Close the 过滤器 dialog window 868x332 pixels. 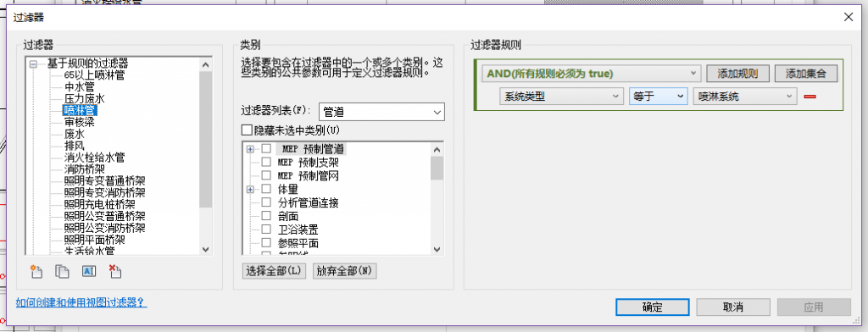point(848,17)
